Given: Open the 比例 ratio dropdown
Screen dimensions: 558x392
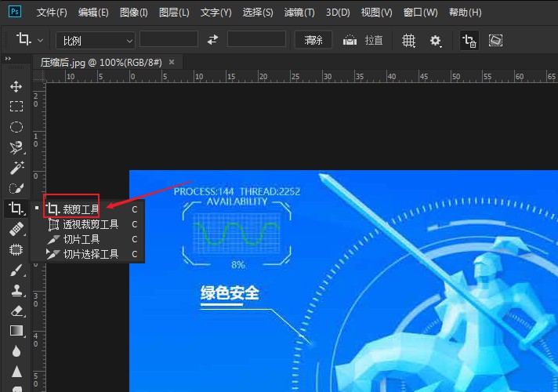Looking at the screenshot, I should [96, 41].
